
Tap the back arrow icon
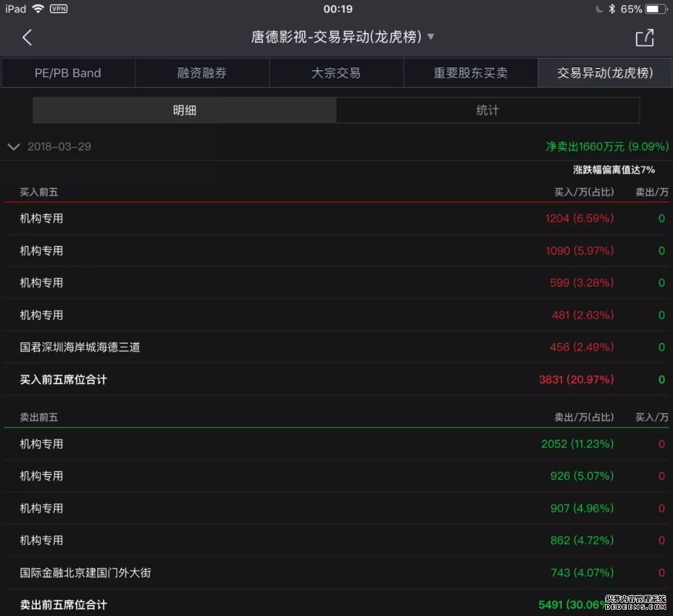pos(27,37)
